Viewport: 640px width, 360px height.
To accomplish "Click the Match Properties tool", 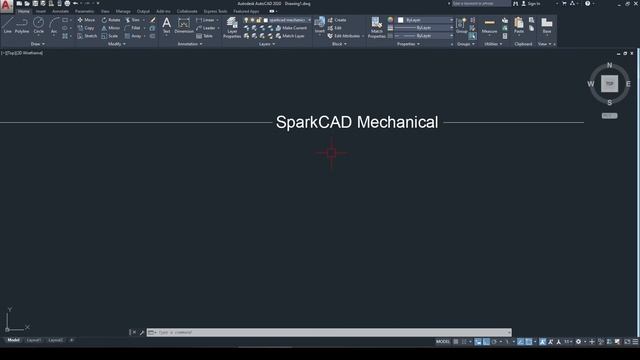I will tap(376, 28).
